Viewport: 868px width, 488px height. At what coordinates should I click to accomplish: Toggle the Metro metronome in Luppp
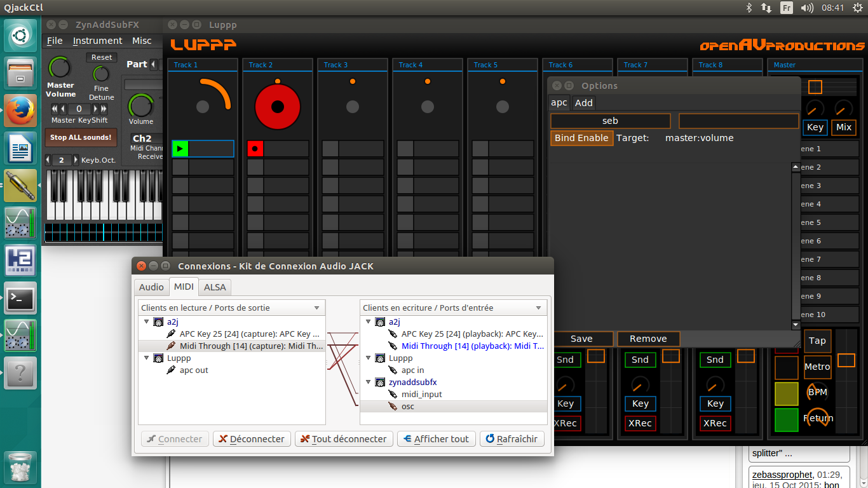(x=817, y=367)
